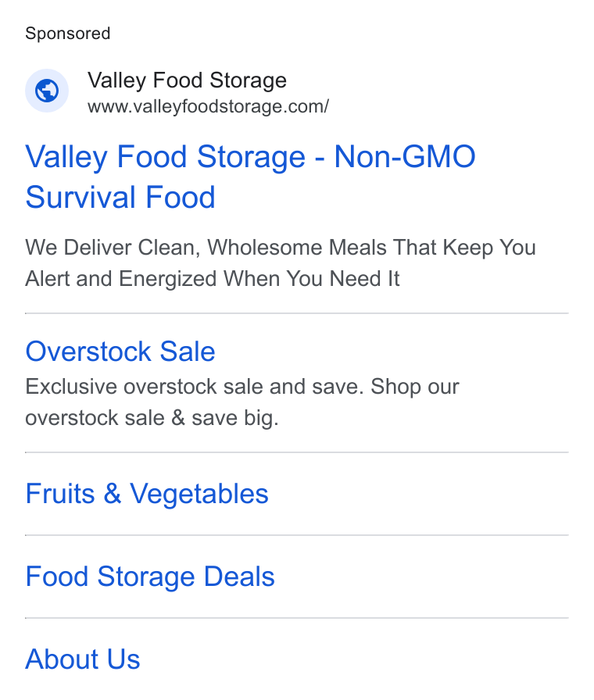Click the "We Deliver Clean, Wholesome Meals" line
Viewport: 594px width, 700px height.
(280, 248)
